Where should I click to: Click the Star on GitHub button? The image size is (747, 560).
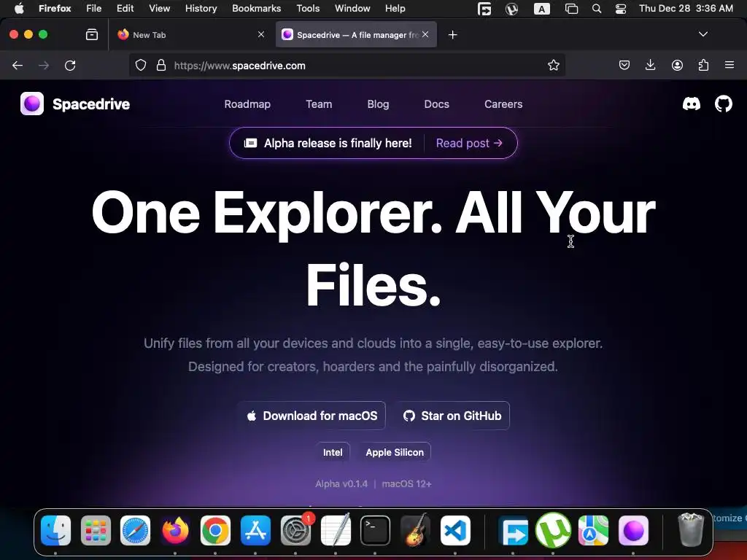[x=452, y=416]
